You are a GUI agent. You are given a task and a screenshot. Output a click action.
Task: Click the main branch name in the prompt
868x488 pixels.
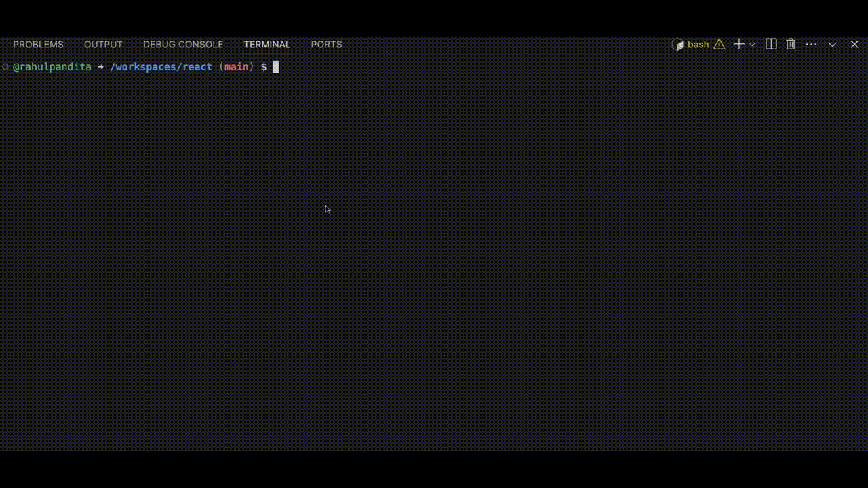(x=237, y=67)
